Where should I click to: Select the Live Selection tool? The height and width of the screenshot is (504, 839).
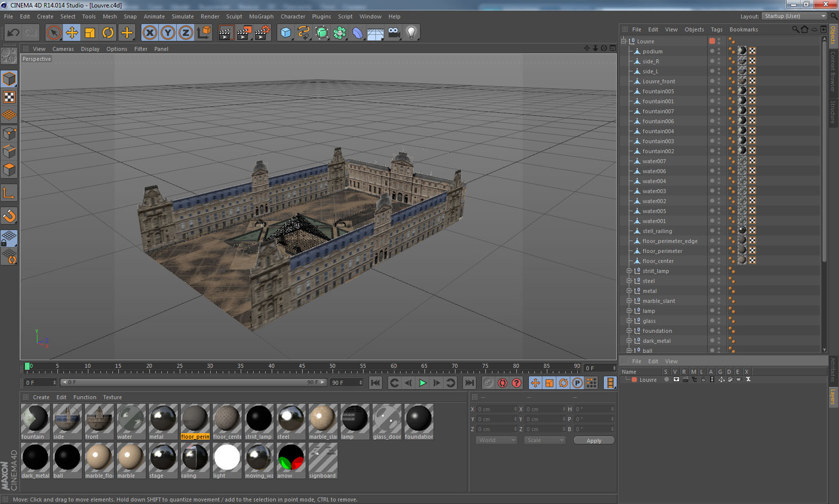pos(53,33)
